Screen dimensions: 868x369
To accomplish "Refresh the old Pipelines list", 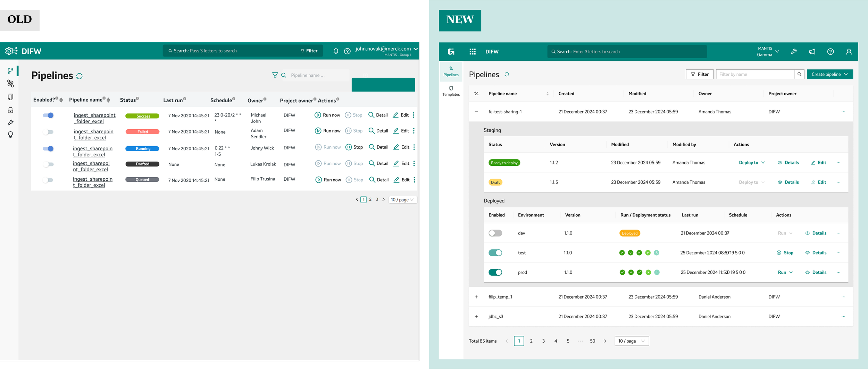I will pos(80,76).
